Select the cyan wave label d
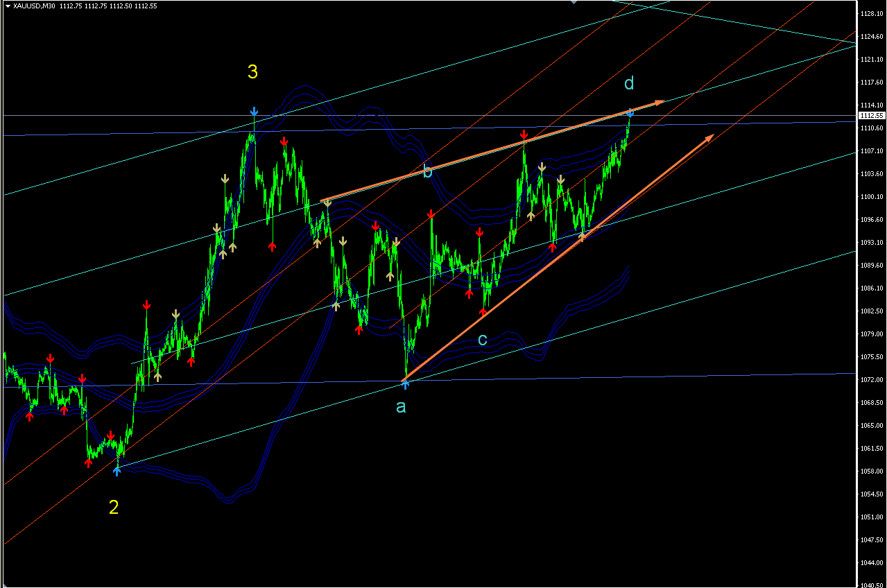Viewport: 887px width, 588px height. click(x=628, y=84)
